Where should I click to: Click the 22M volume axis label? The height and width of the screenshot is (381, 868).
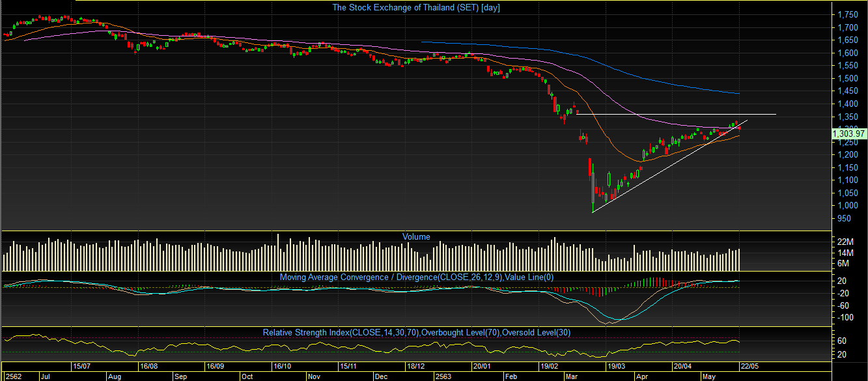point(845,241)
